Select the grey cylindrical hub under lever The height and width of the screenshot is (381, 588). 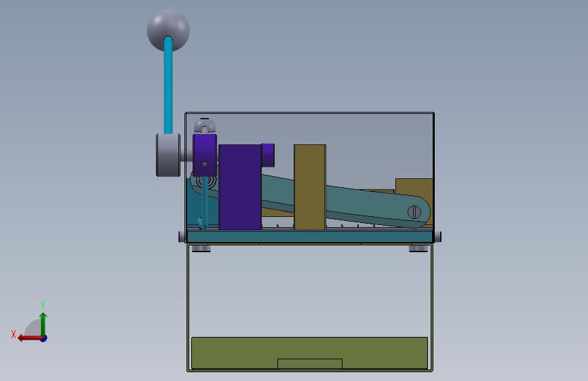pos(168,155)
